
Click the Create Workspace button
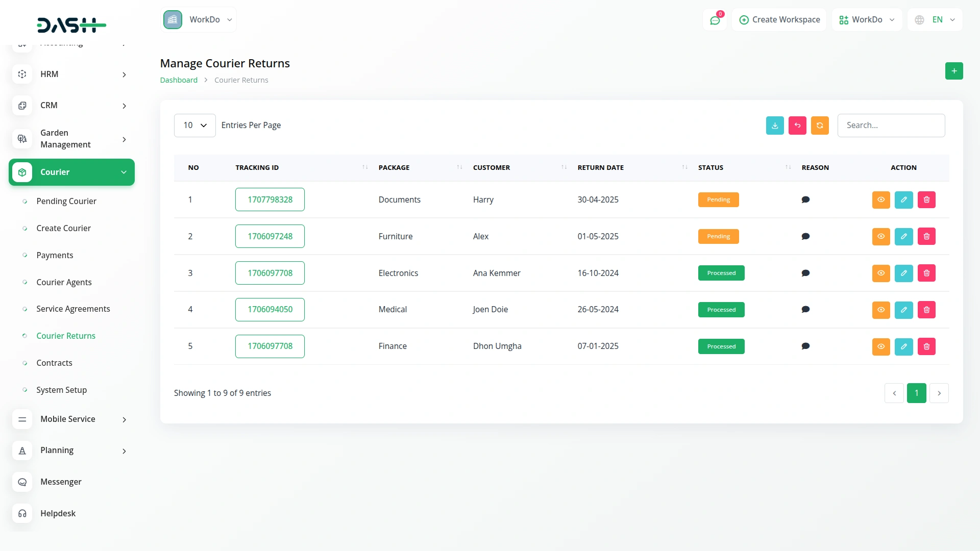point(779,20)
